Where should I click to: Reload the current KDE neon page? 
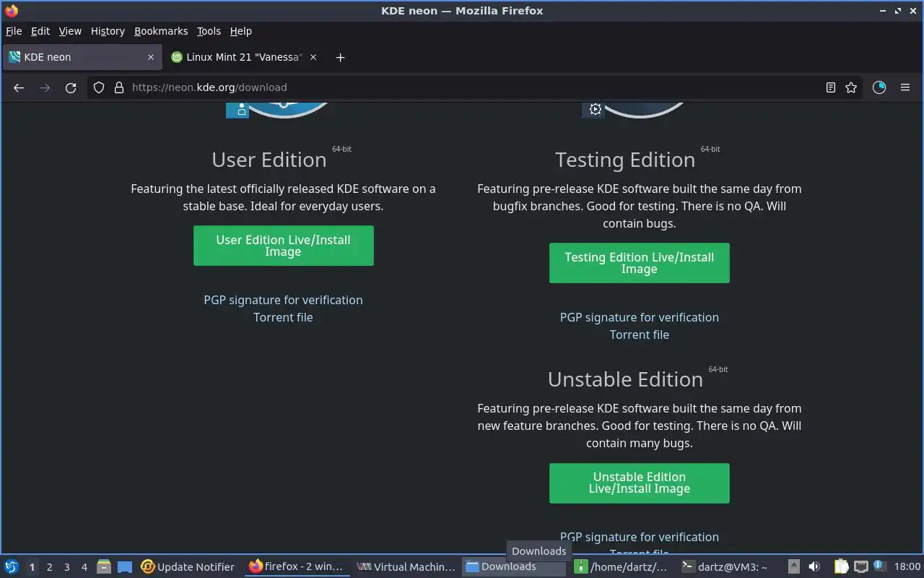[x=71, y=87]
